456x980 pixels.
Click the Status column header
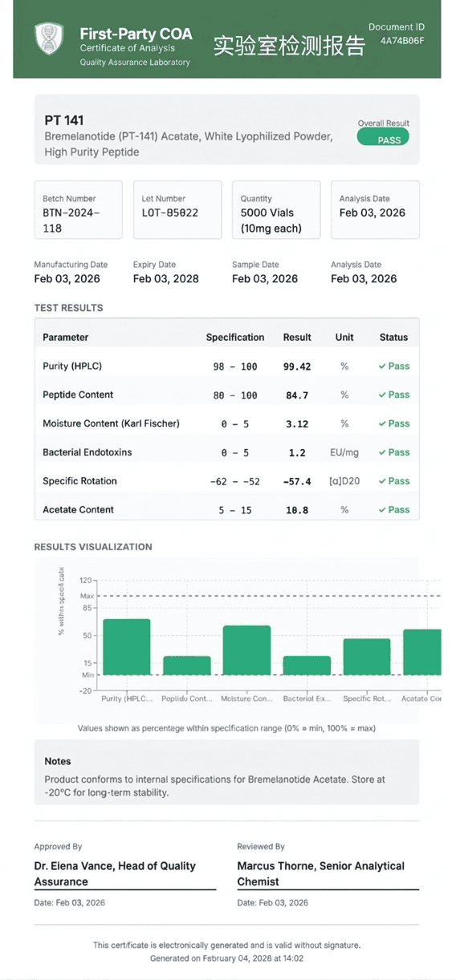pos(393,338)
